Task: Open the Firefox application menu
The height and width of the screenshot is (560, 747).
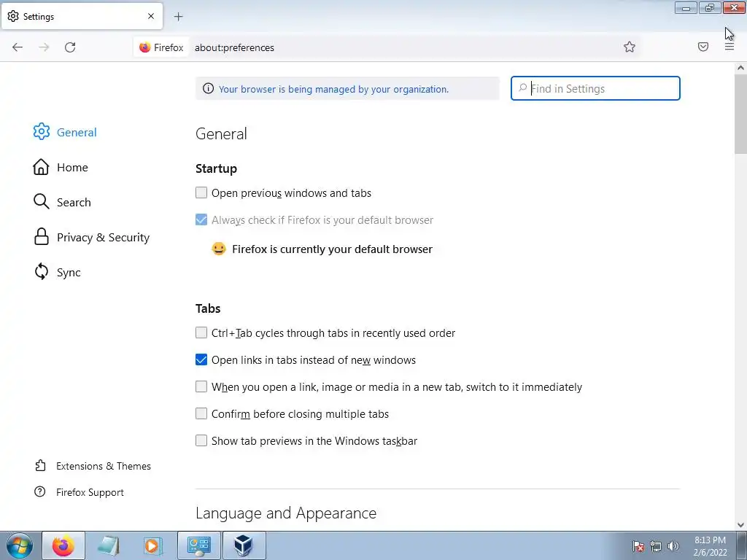Action: point(729,47)
